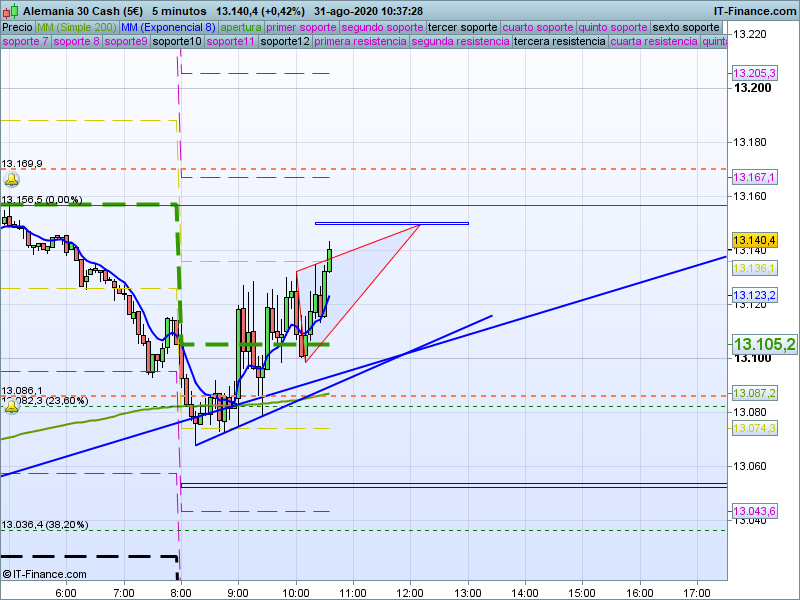The image size is (800, 600).
Task: Click the magenta 13.205,3 price label
Action: [x=754, y=74]
